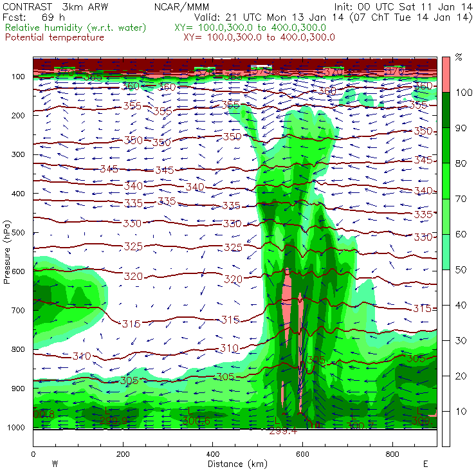Click the 50–60% pale green colorbar segment
476x476 pixels.
[x=446, y=252]
